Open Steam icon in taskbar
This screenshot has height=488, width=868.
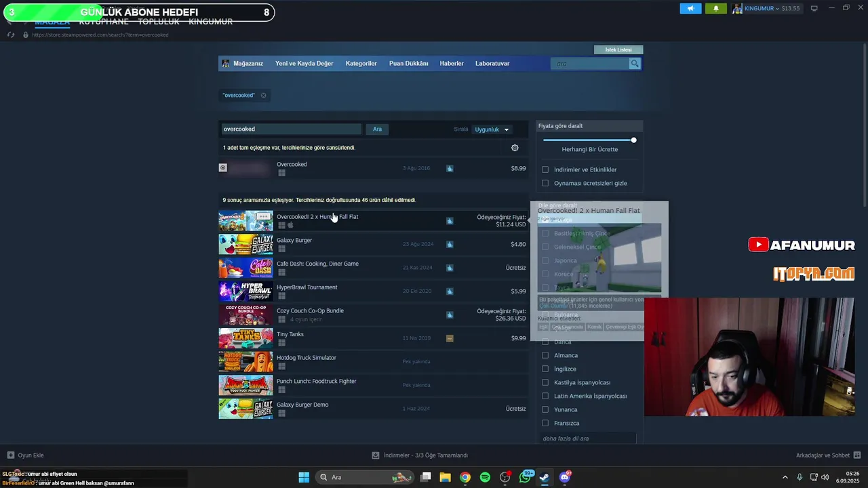tap(545, 477)
